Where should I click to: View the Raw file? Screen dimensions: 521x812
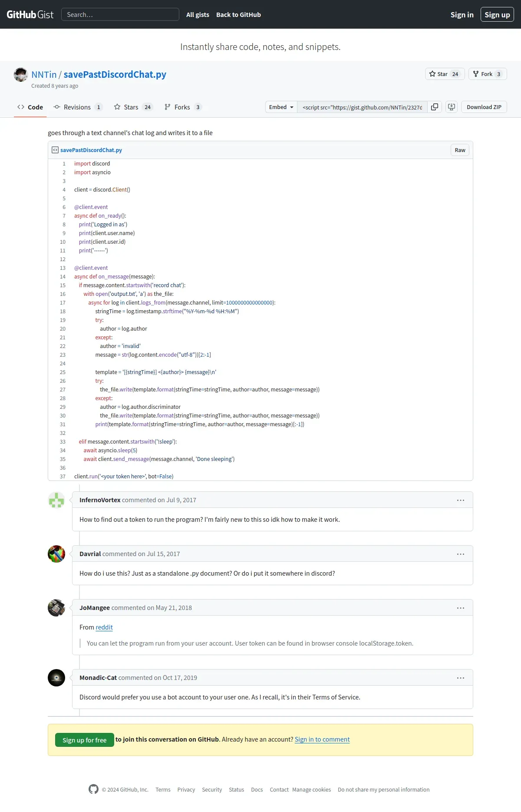[x=460, y=150]
